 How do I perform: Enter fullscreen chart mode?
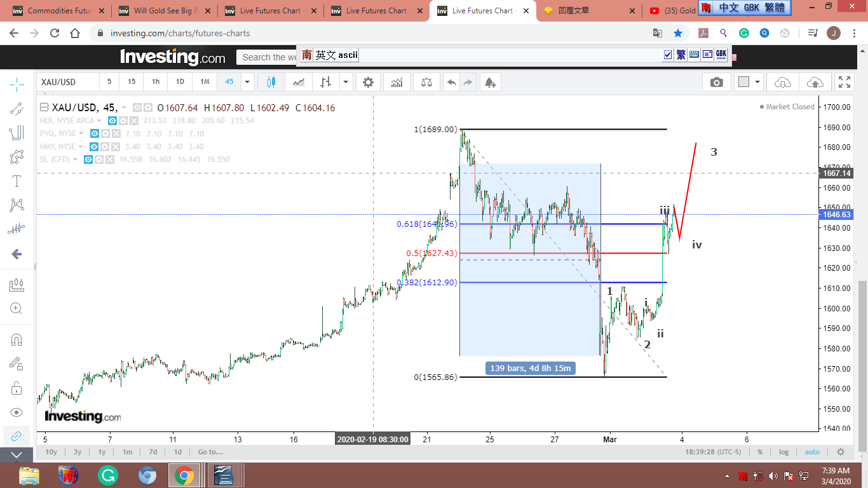coord(844,82)
